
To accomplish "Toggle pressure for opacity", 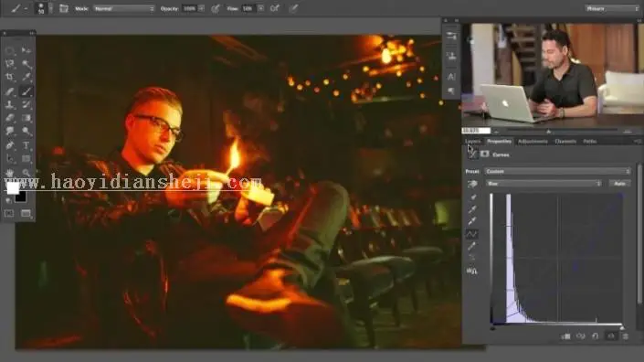I will tap(216, 8).
